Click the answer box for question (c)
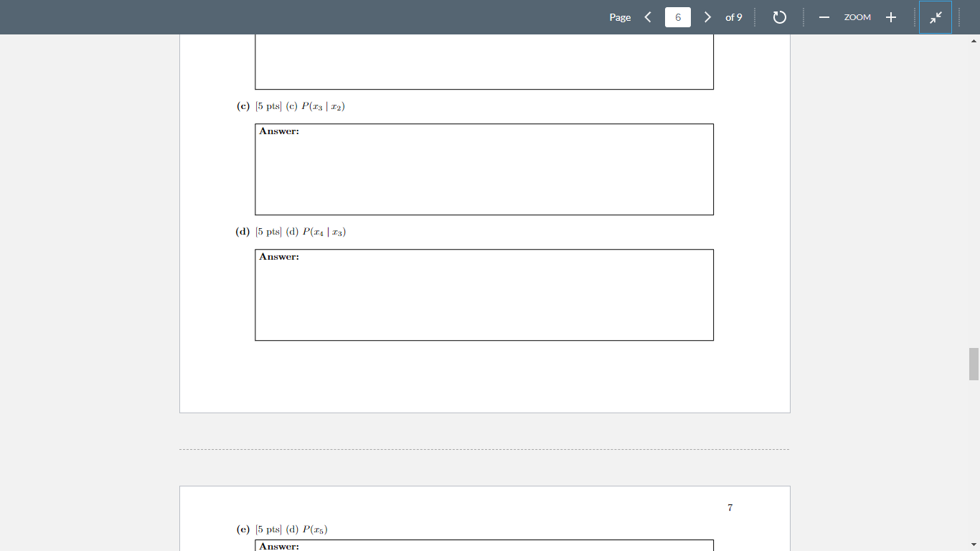 pos(484,169)
